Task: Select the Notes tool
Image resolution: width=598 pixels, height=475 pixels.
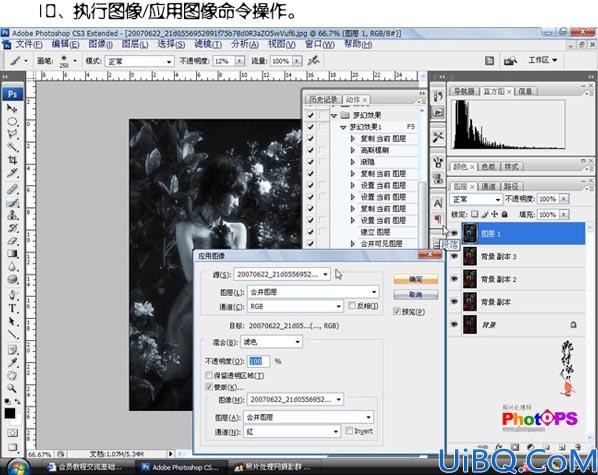Action: pos(12,349)
